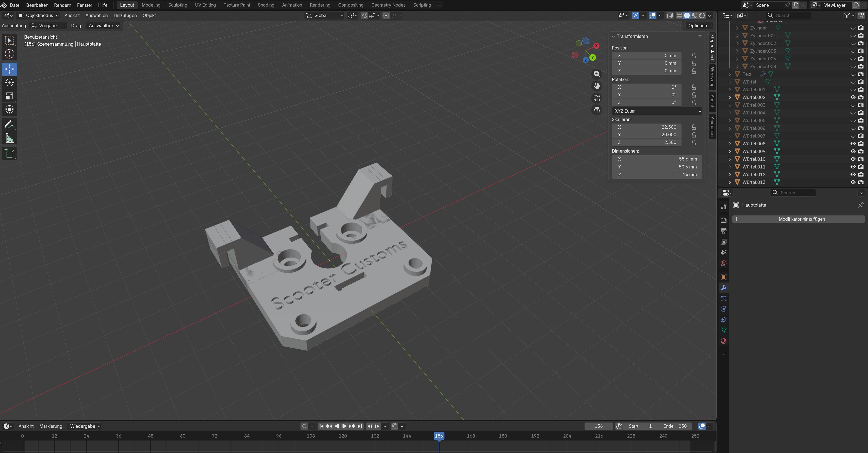This screenshot has width=868, height=453.
Task: Click the viewport zoom magnifier icon
Action: (597, 74)
